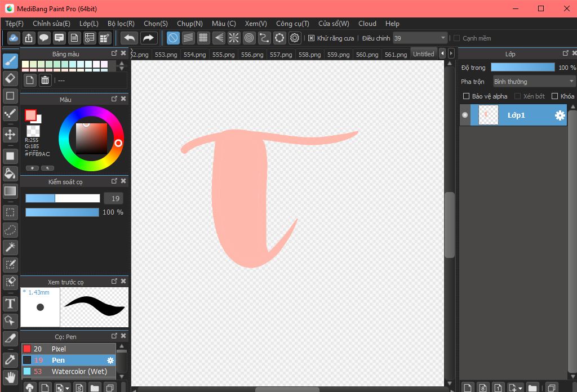Select the Hand tool

tap(10, 377)
